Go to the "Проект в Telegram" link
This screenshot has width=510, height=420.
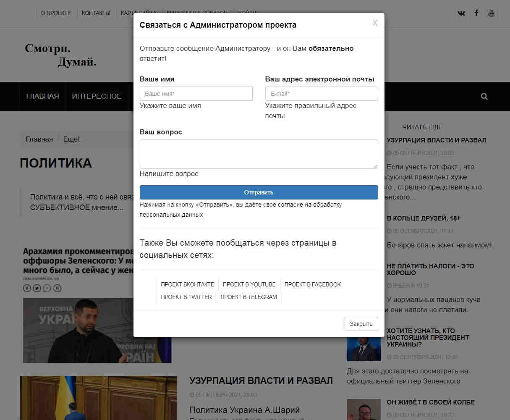(x=248, y=297)
